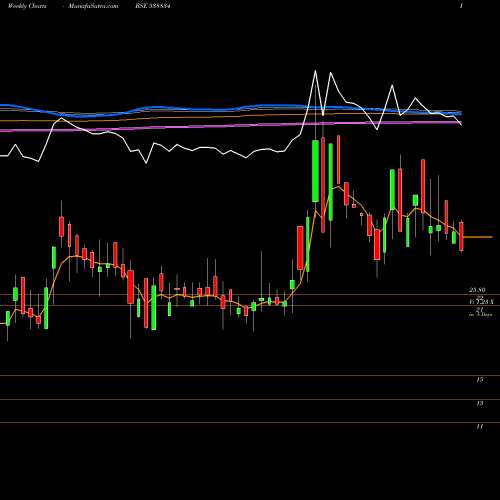The width and height of the screenshot is (500, 500).
Task: Select the last red candle on the right
Action: [461, 236]
